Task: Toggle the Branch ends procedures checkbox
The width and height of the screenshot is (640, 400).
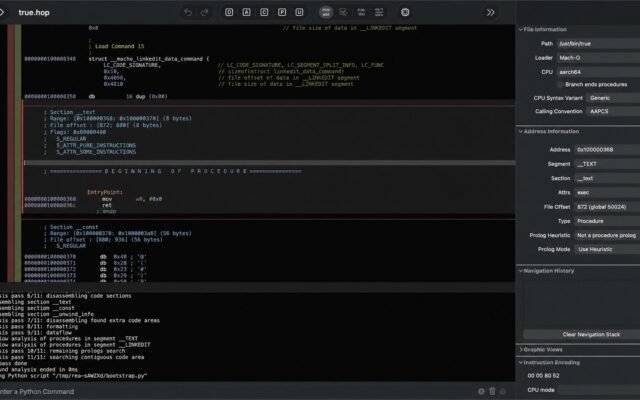Action: click(x=560, y=84)
